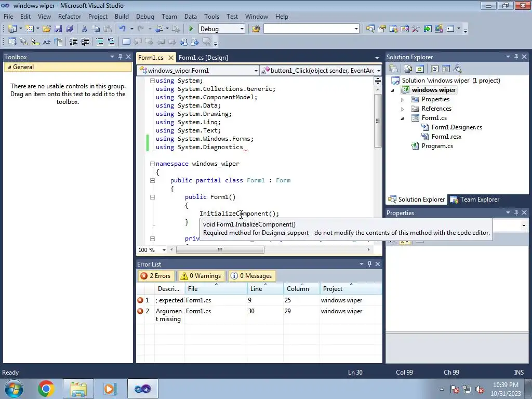Click the Save All icon
This screenshot has width=532, height=399.
[x=70, y=29]
